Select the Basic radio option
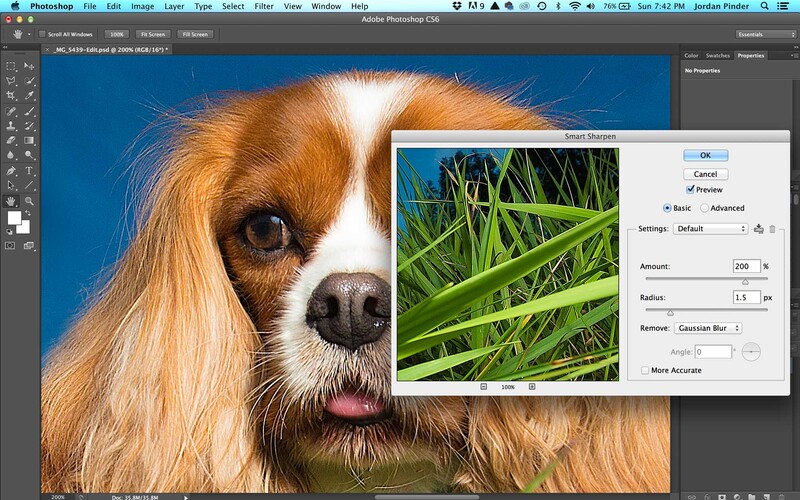 pos(667,208)
